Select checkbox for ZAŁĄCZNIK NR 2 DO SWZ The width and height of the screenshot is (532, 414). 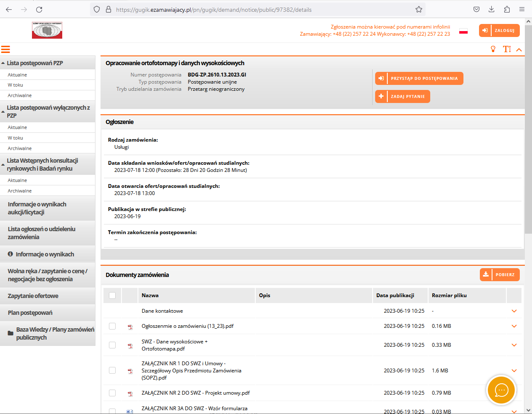pos(112,393)
